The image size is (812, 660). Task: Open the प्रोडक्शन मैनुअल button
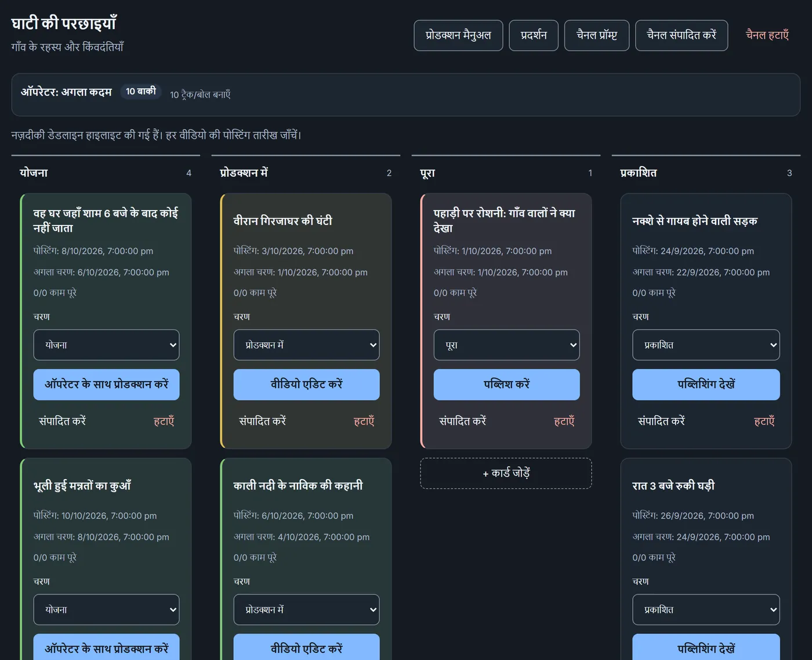pyautogui.click(x=458, y=35)
